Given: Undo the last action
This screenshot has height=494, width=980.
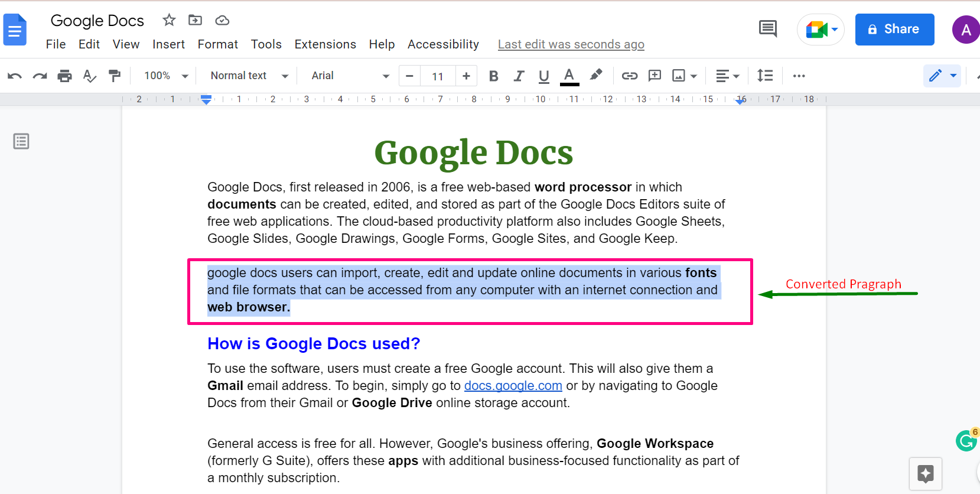Looking at the screenshot, I should [15, 76].
